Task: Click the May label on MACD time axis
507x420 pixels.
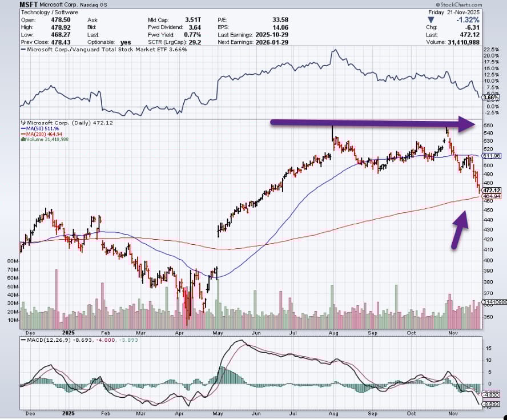Action: tap(218, 413)
